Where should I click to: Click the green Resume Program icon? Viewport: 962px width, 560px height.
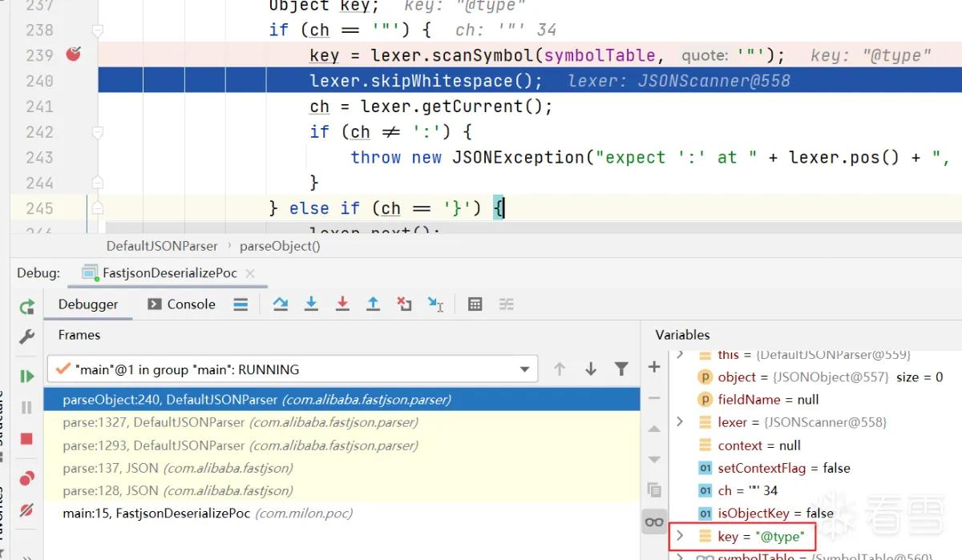[x=26, y=376]
